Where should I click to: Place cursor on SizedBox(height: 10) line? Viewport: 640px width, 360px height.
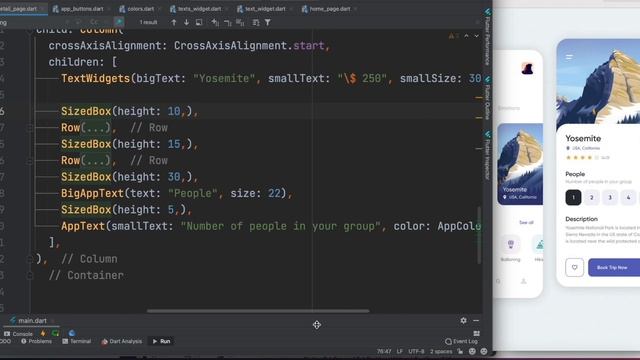130,111
